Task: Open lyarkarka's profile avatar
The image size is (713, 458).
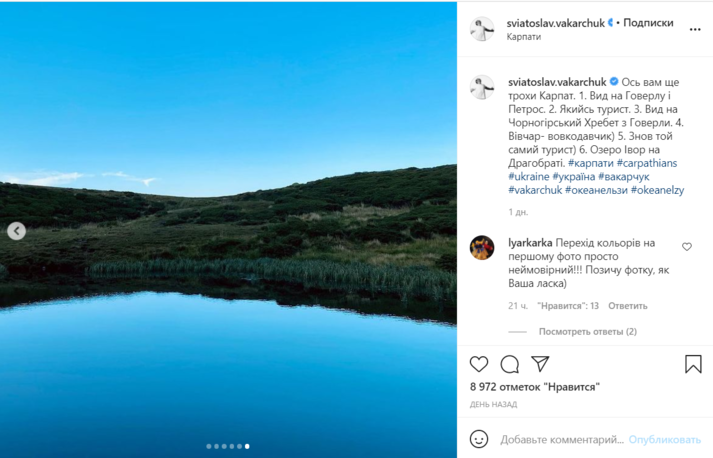Action: (x=482, y=247)
